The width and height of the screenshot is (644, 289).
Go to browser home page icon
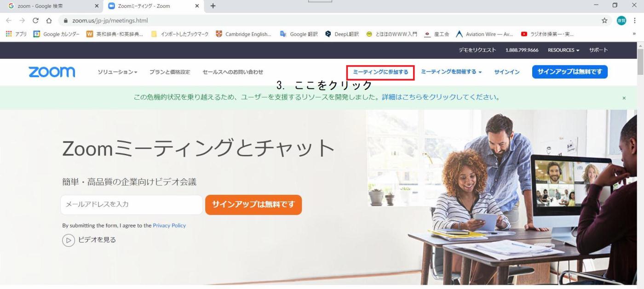[x=48, y=21]
